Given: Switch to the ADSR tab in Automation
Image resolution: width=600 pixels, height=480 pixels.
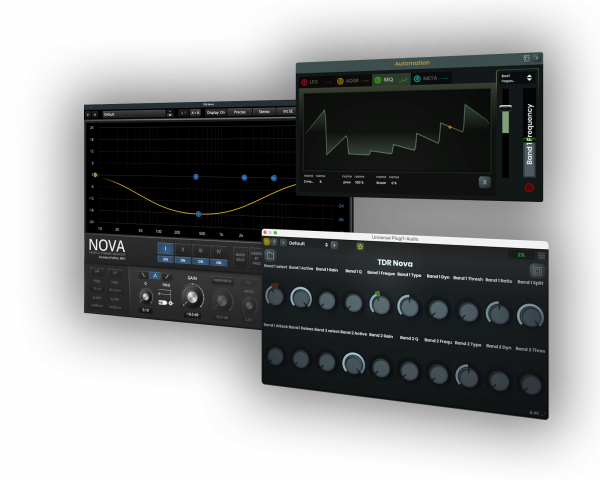Looking at the screenshot, I should point(352,81).
